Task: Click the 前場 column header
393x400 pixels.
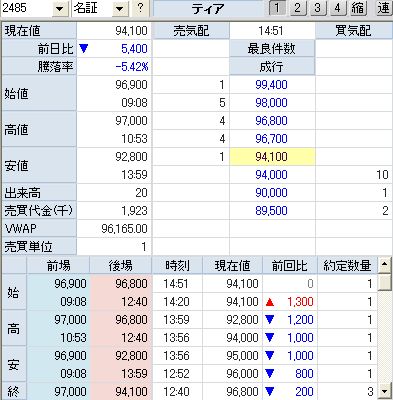Action: pos(58,266)
